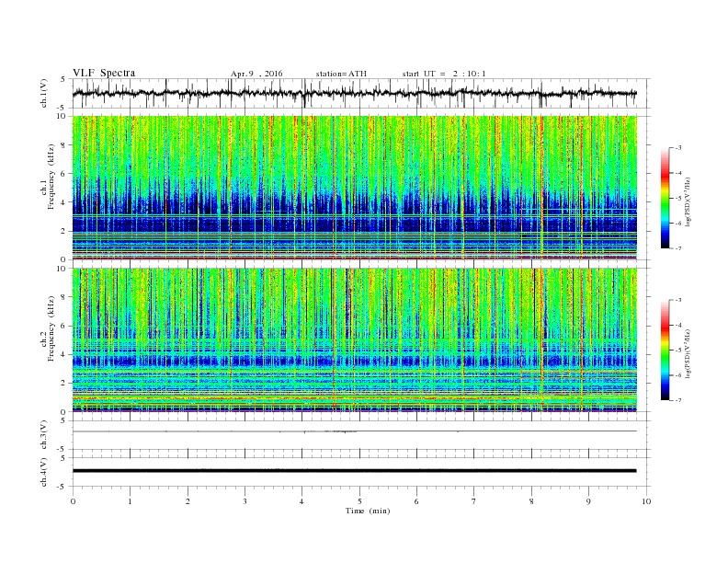The width and height of the screenshot is (728, 563).
Task: Click the "6" kHz tick on ch.2 axis
Action: pyautogui.click(x=64, y=326)
